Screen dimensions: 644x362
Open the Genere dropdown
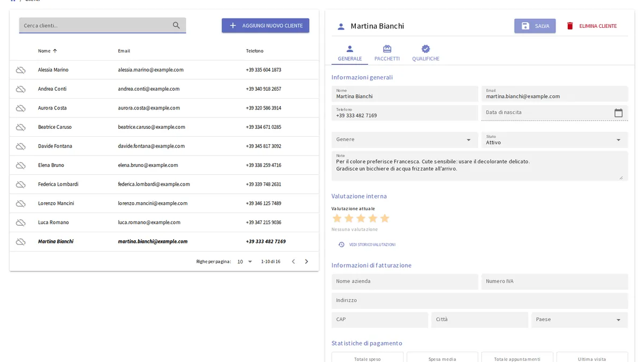click(405, 139)
